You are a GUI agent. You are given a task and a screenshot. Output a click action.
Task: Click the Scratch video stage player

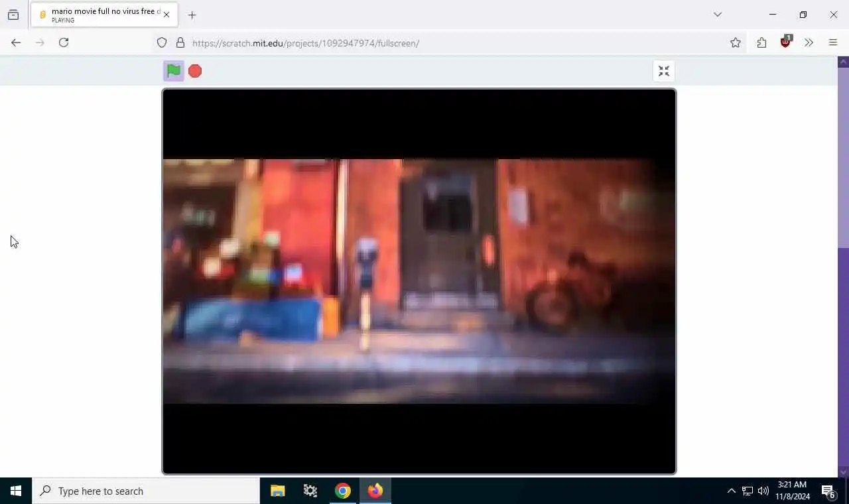point(419,281)
